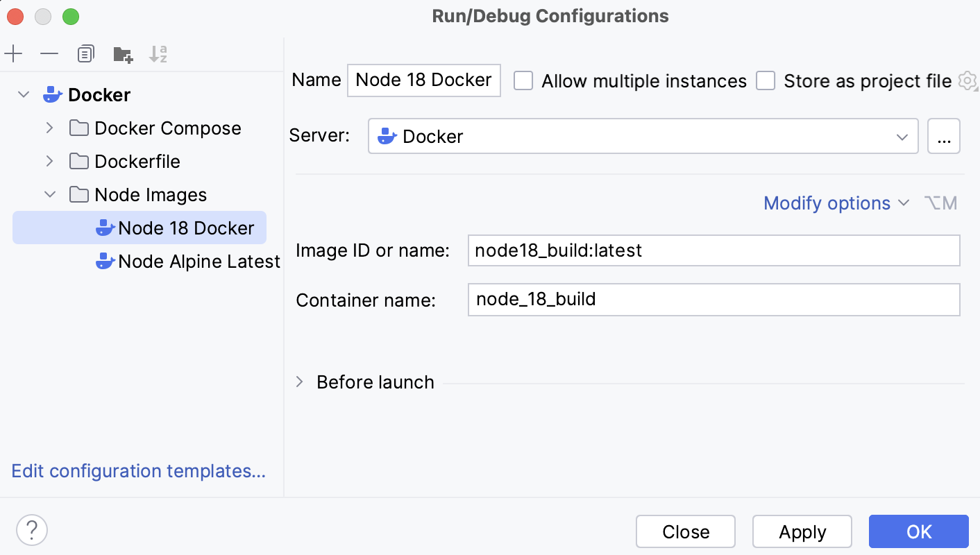The width and height of the screenshot is (980, 555).
Task: Enable Allow multiple instances
Action: pos(523,80)
